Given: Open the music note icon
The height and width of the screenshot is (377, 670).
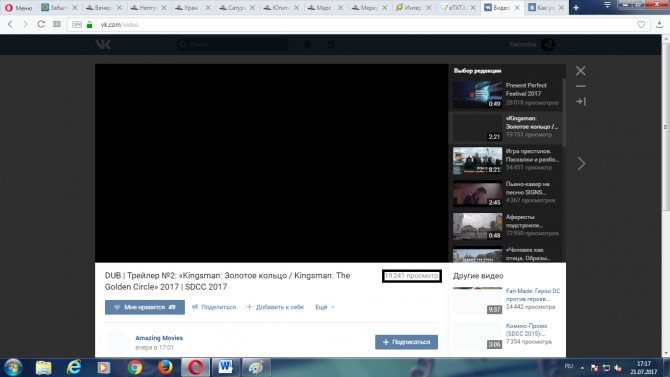Looking at the screenshot, I should pos(330,44).
